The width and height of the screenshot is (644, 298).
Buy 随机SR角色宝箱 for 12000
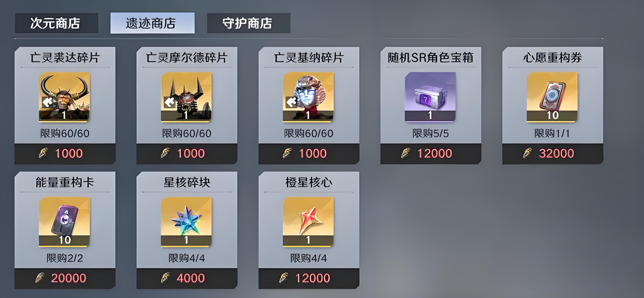pos(431,153)
